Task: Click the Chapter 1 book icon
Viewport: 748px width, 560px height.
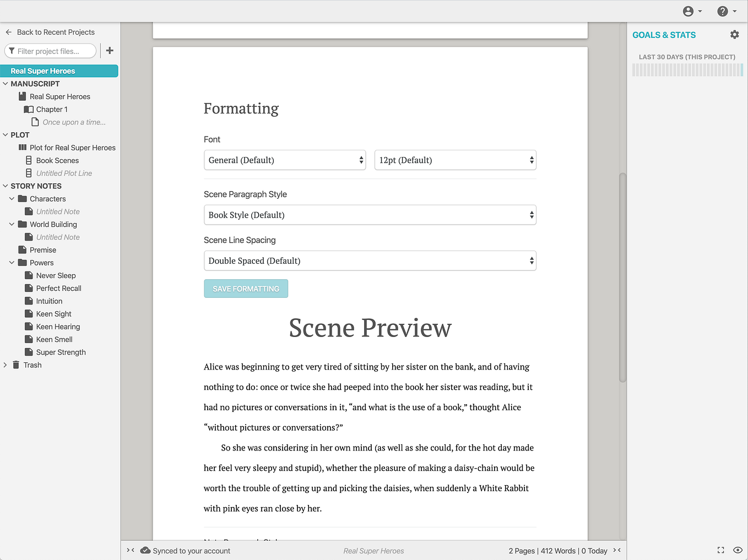Action: pyautogui.click(x=29, y=109)
